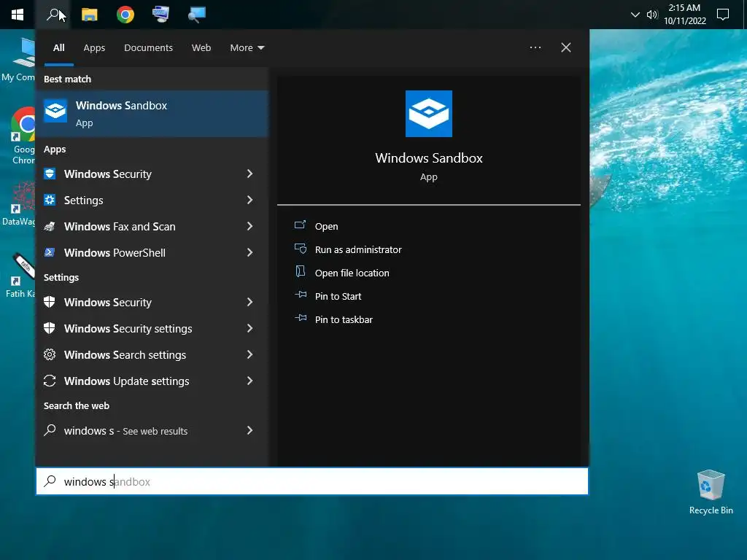Open the taskbar computer monitor app icon
This screenshot has width=747, height=560.
pos(160,15)
